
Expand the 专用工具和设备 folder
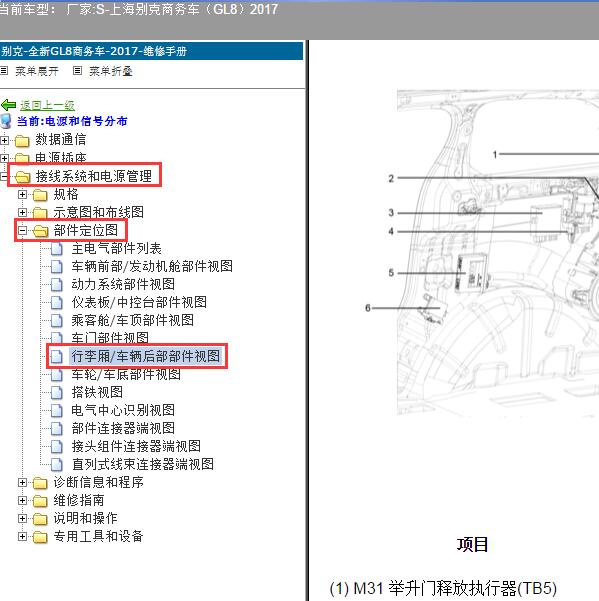22,536
